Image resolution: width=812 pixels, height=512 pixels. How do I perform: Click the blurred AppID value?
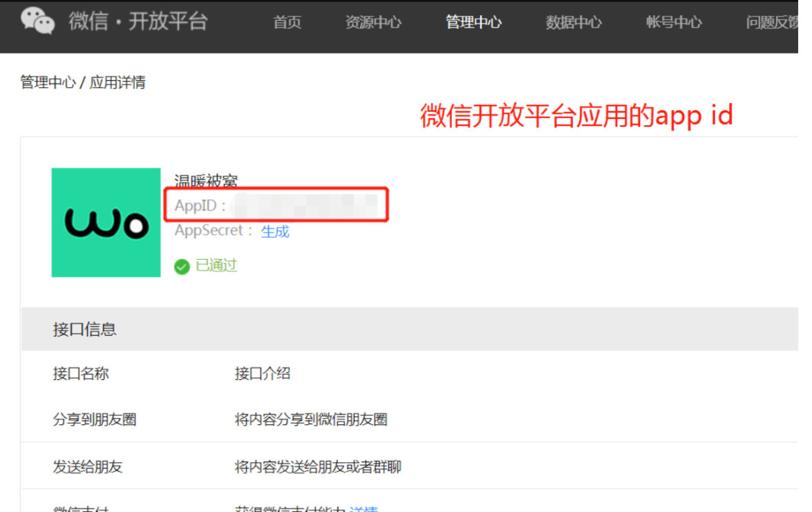click(x=305, y=205)
